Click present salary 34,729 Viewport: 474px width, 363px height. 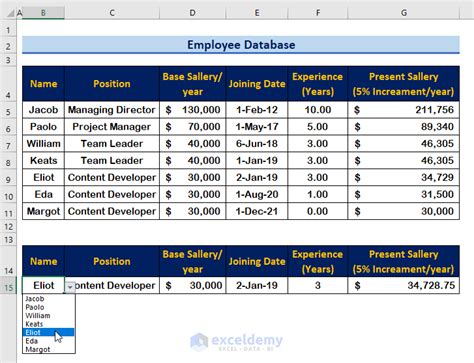pos(404,178)
